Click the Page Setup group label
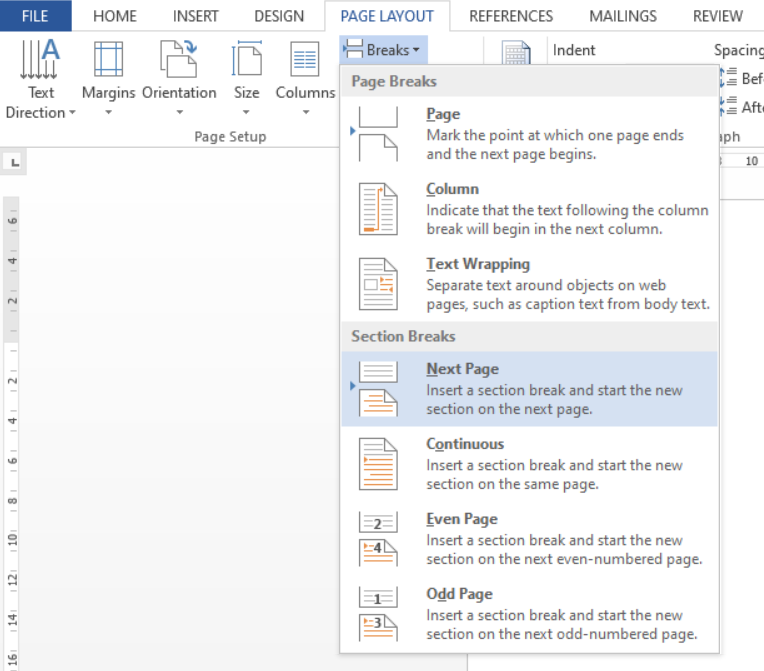The height and width of the screenshot is (671, 764). 230,136
